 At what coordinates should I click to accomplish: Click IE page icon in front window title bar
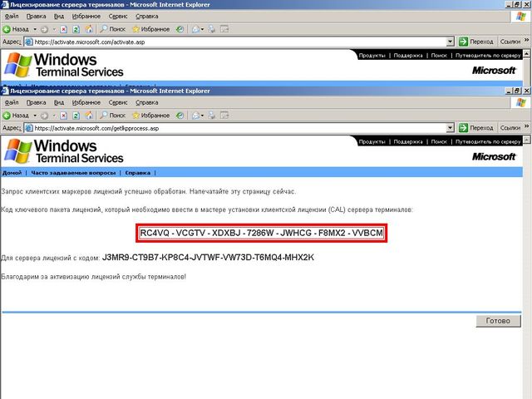pos(5,91)
